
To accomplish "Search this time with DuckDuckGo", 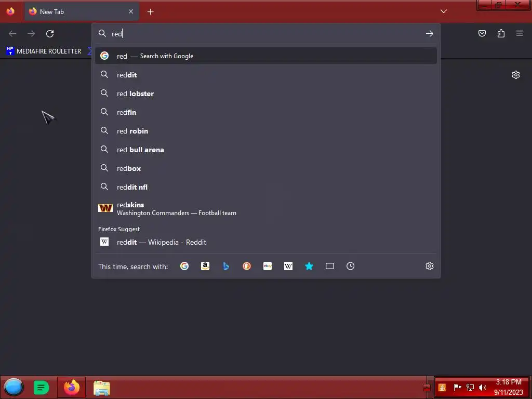I will (247, 266).
